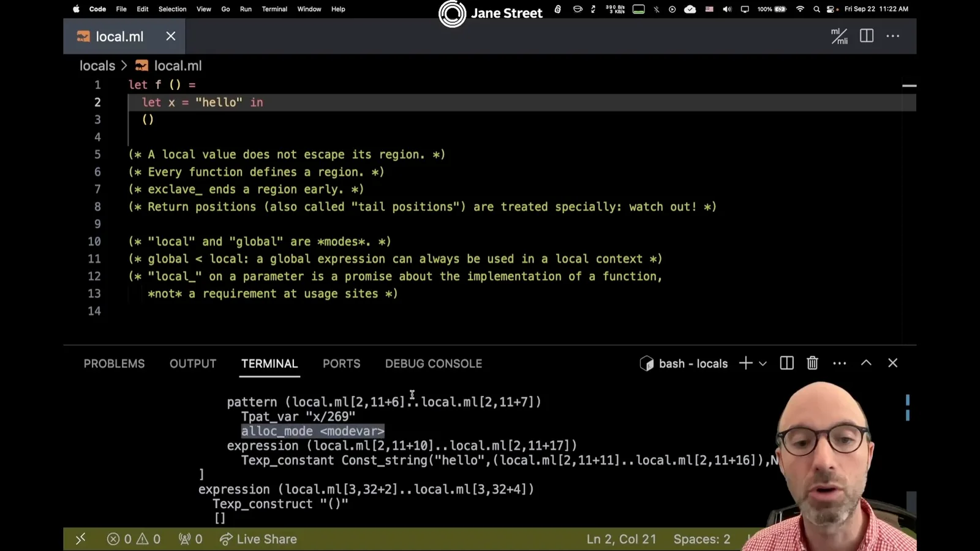This screenshot has height=551, width=980.
Task: Split the terminal pane
Action: (787, 363)
